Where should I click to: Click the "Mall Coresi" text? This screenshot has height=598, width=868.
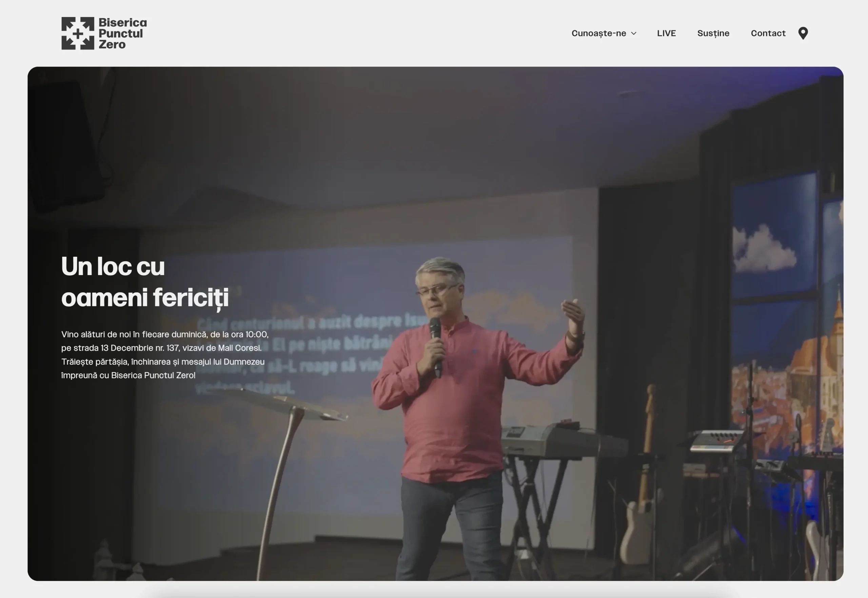[x=240, y=348]
